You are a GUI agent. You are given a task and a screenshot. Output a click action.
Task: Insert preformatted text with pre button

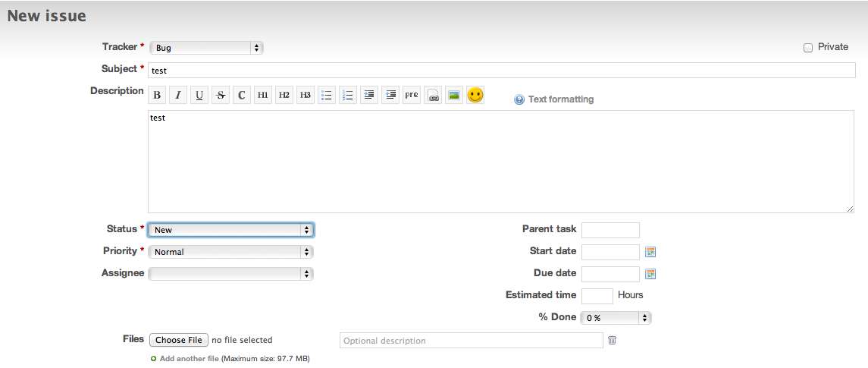pyautogui.click(x=412, y=96)
